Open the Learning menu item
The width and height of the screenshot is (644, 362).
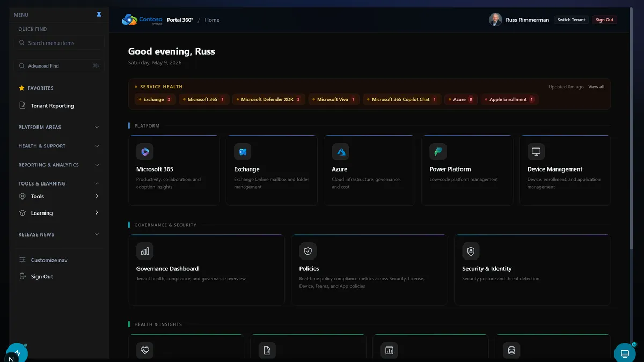(x=42, y=213)
